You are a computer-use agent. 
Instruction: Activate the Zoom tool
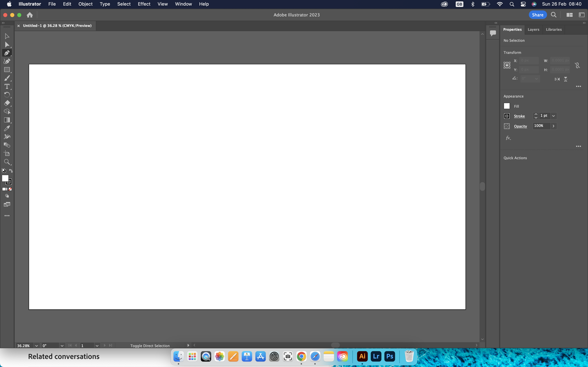(7, 162)
